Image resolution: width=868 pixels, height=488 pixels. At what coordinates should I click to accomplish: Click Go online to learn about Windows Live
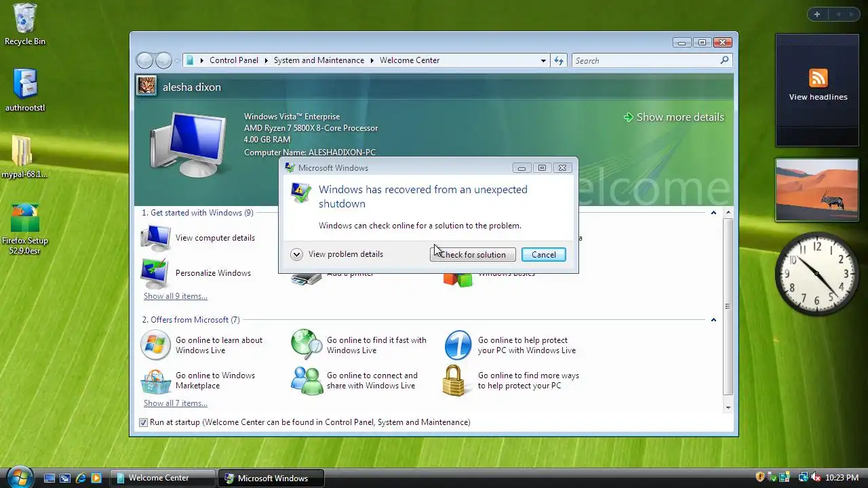(x=219, y=345)
